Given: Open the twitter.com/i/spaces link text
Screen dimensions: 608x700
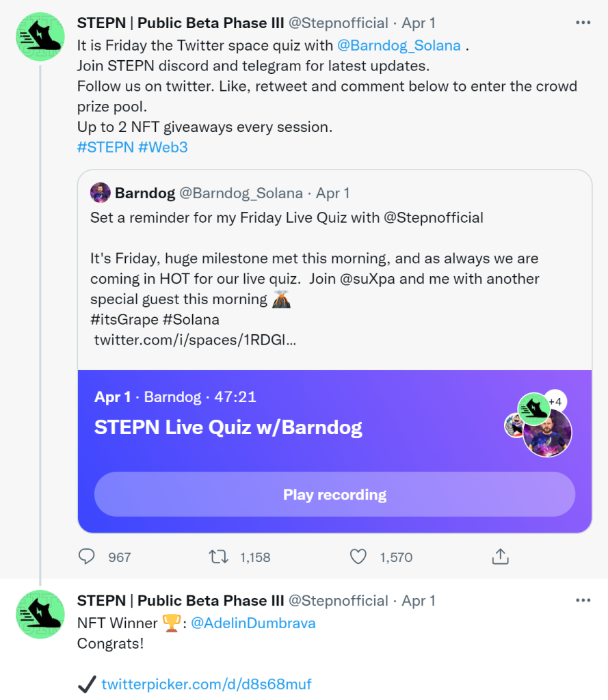Looking at the screenshot, I should pos(195,340).
